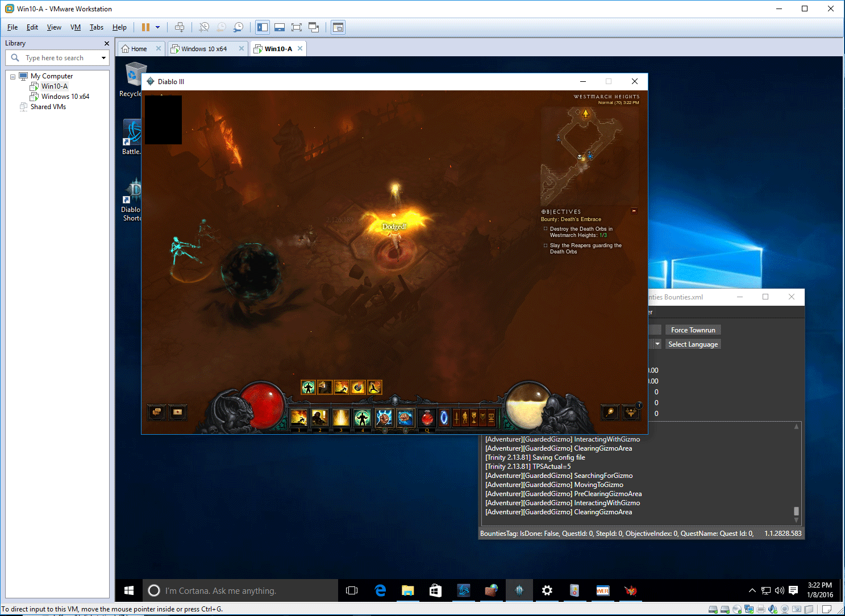
Task: Open Microsoft Edge from the taskbar
Action: point(380,591)
